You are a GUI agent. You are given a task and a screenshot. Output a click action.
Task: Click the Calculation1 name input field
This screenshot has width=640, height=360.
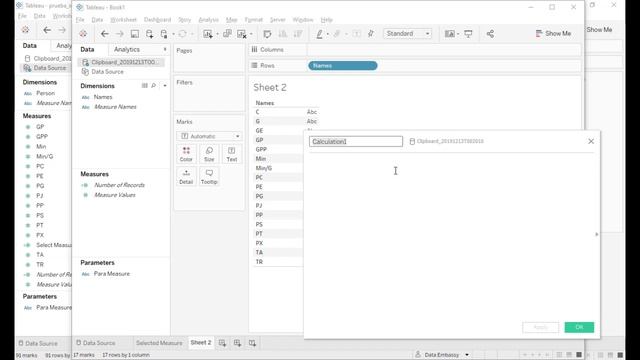(356, 141)
